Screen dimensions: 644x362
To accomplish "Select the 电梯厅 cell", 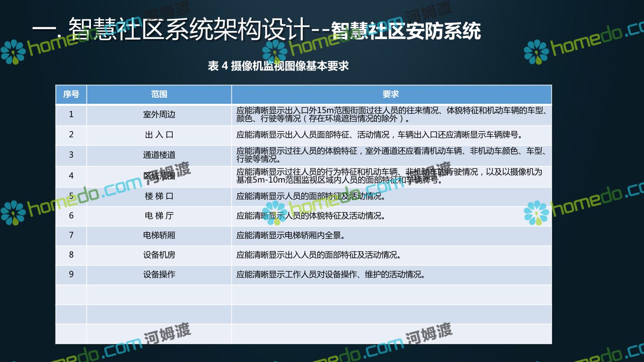I will click(x=159, y=216).
